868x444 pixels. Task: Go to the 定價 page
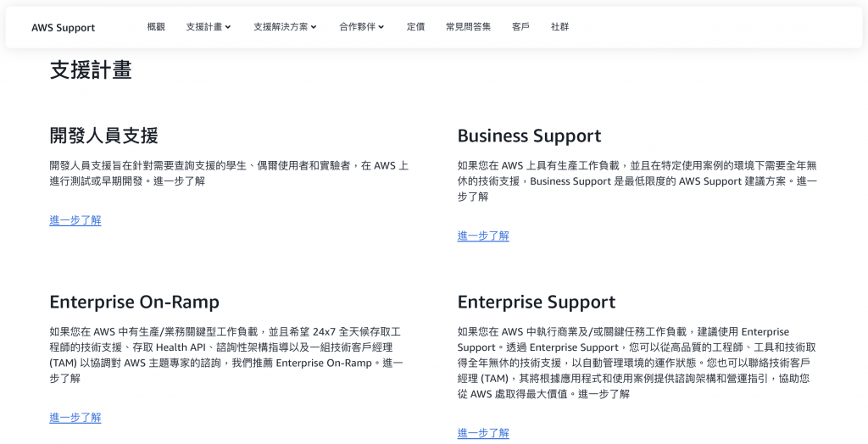[415, 26]
